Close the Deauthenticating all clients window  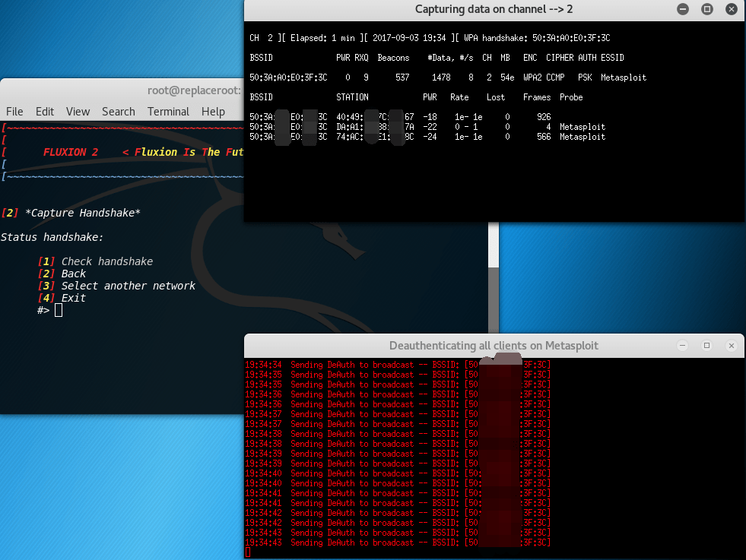pos(732,345)
